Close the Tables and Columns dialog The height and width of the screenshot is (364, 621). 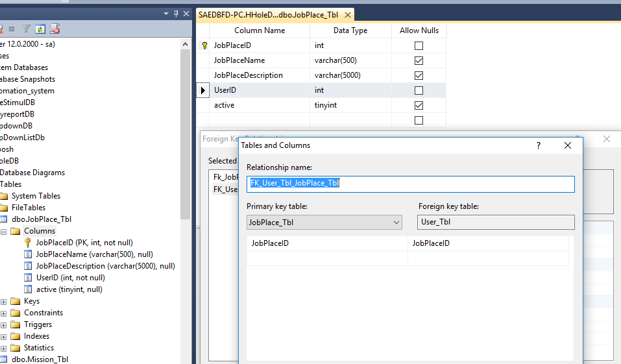[568, 145]
